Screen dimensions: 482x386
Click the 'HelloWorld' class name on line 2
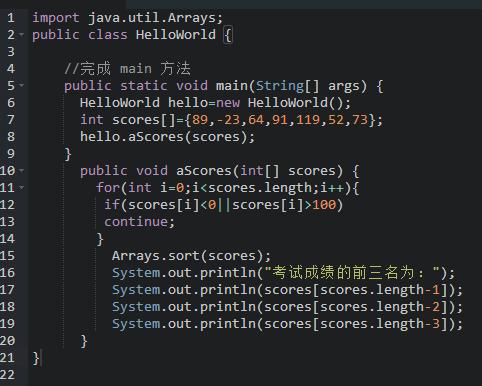coord(176,34)
